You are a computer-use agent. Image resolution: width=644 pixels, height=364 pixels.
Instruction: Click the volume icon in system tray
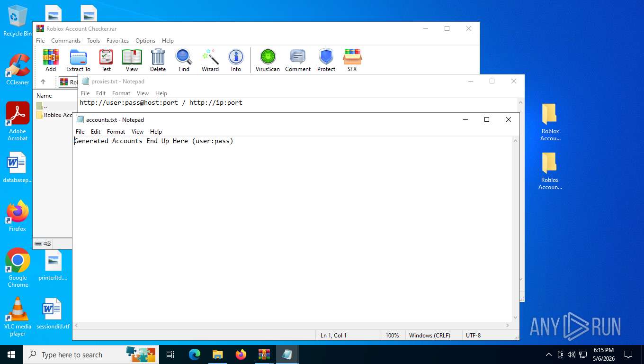click(x=572, y=355)
